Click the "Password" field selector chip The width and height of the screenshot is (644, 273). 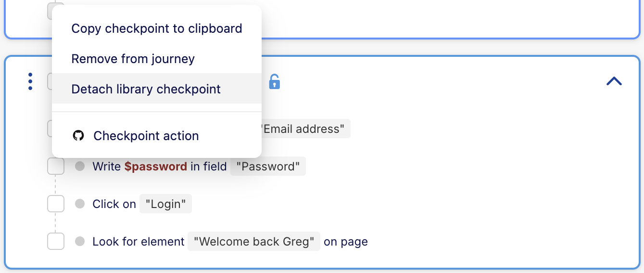(268, 167)
